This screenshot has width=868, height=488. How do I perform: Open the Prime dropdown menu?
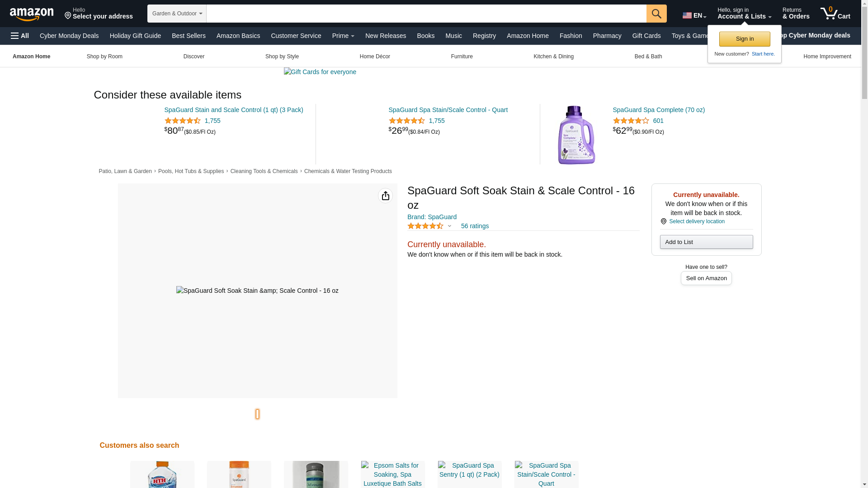click(x=343, y=36)
